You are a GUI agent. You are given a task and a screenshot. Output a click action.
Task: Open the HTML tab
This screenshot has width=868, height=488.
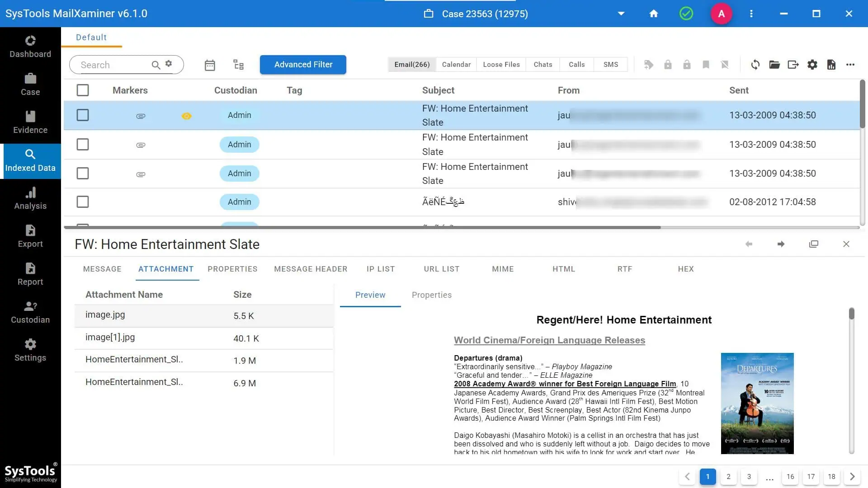coord(564,269)
